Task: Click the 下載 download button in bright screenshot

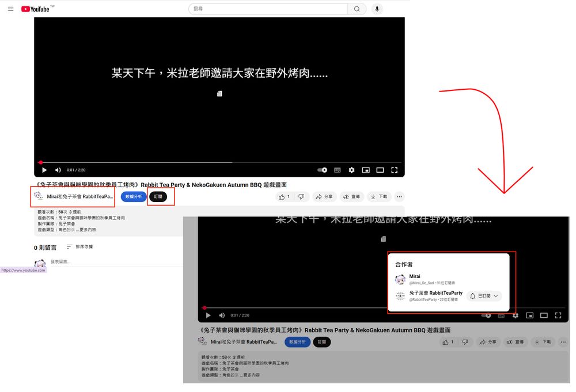Action: coord(379,197)
